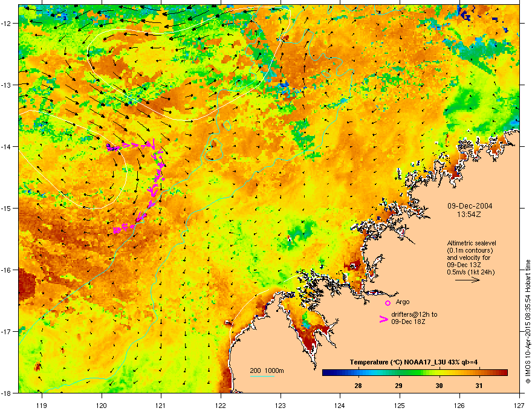
Task: Click the longitude axis label 124
Action: pos(340,405)
